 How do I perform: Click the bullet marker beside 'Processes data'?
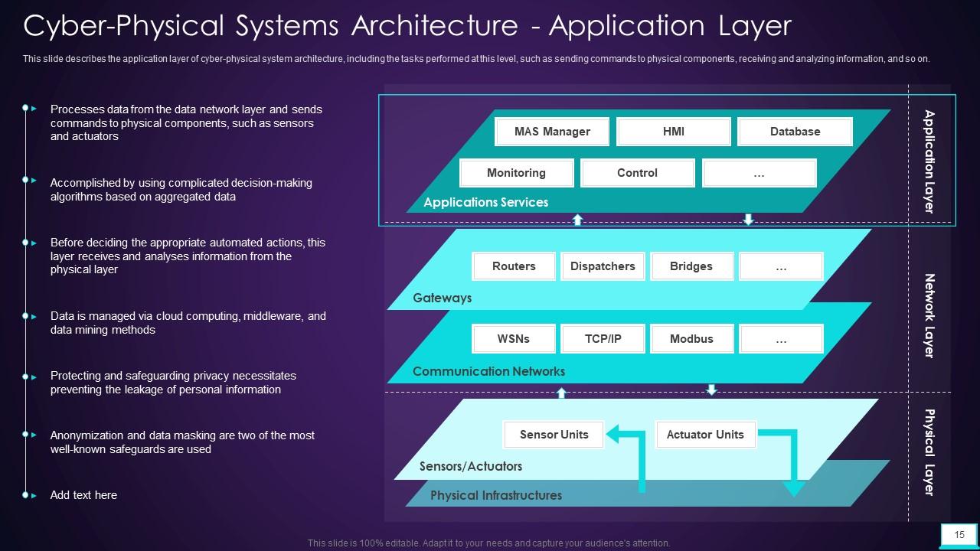(26, 108)
